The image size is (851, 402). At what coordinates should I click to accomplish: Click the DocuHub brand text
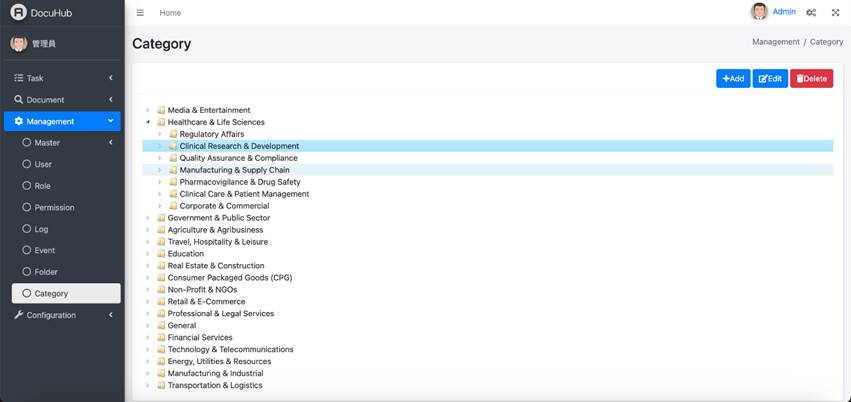click(52, 13)
